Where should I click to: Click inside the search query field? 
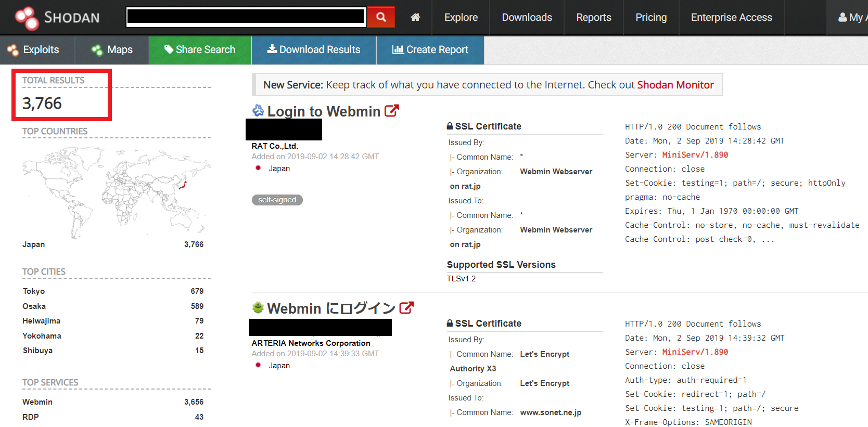click(246, 17)
